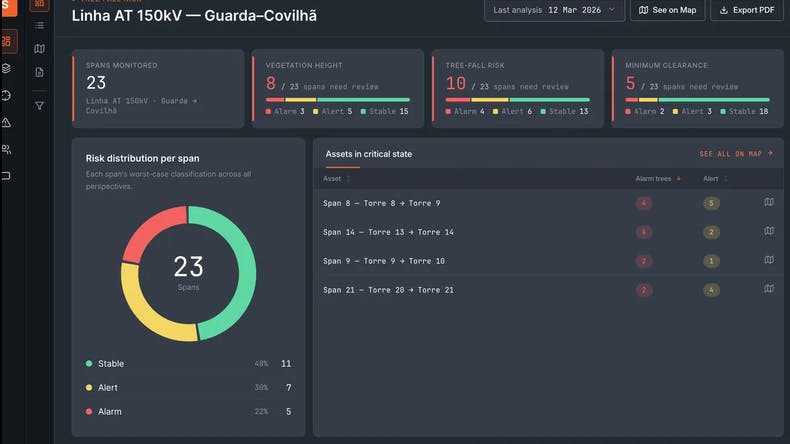
Task: Select row 'Span 14 — Torre 13 → Torre 14'
Action: tap(548, 232)
